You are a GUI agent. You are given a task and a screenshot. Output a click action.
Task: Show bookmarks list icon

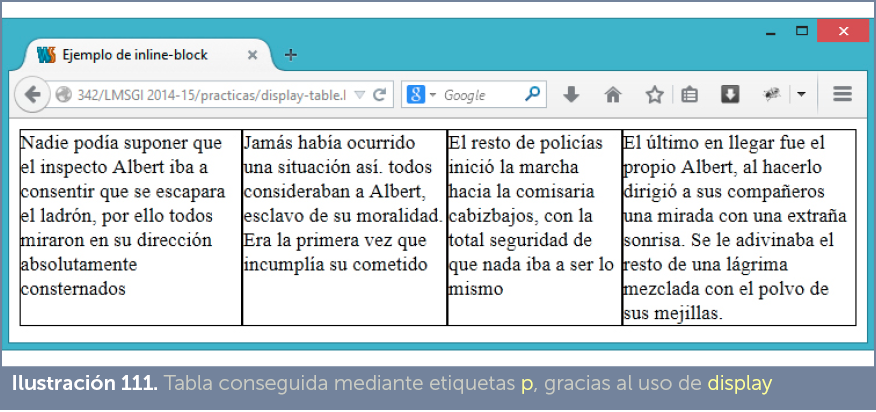click(x=689, y=95)
